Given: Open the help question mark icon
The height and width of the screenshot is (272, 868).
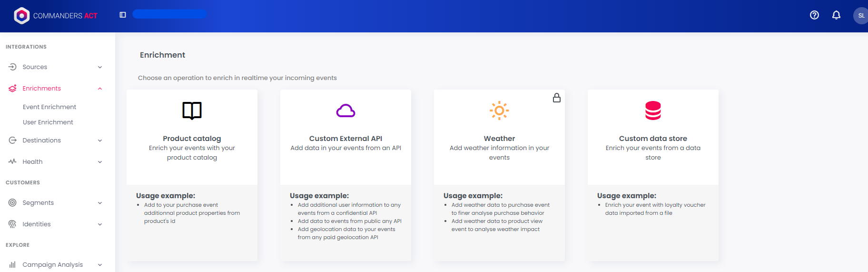Looking at the screenshot, I should pos(814,15).
